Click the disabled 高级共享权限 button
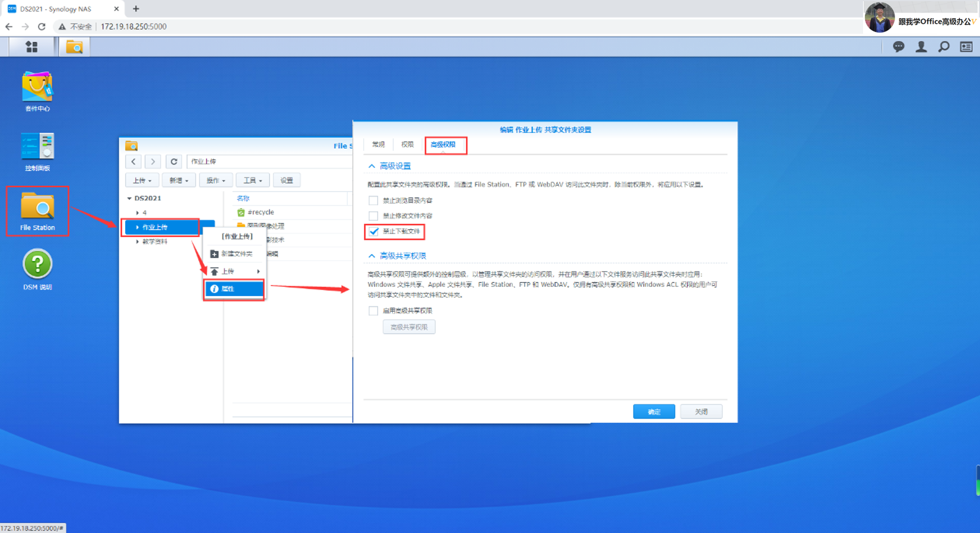This screenshot has height=533, width=980. coord(409,327)
